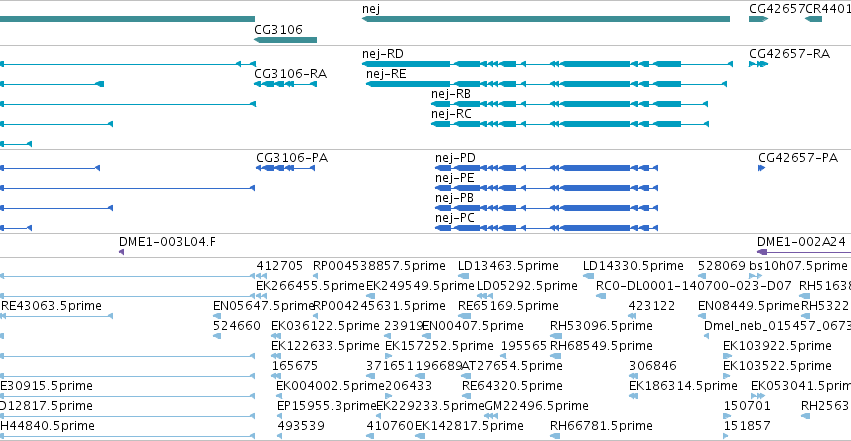
Task: Open the 151857 EST entry
Action: point(747,426)
